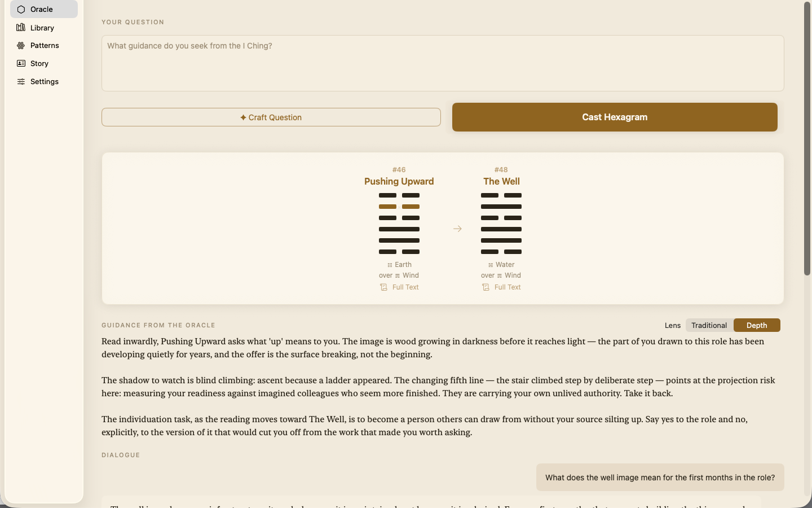Open Full Text for The Well
Screen dimensions: 812x508
click(x=501, y=287)
